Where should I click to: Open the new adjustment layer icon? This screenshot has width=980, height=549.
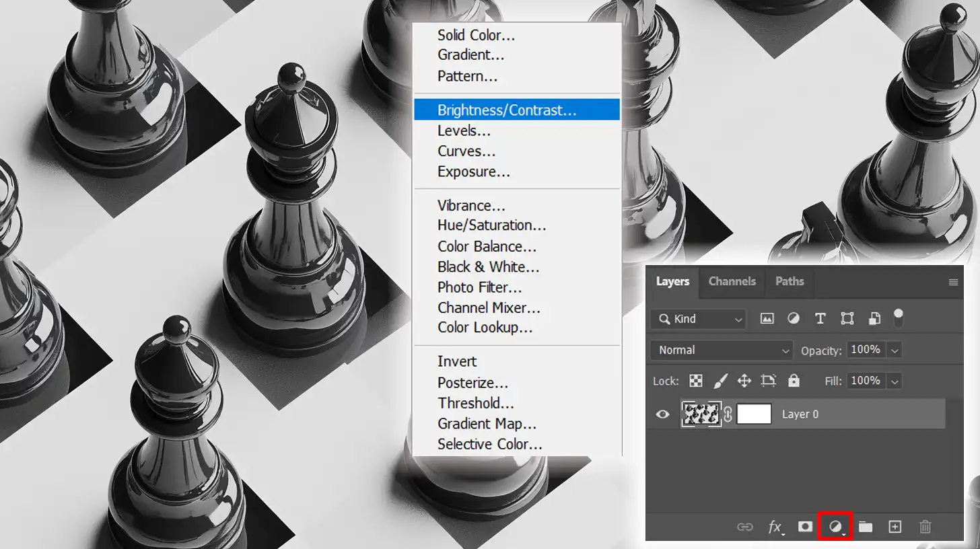point(835,527)
